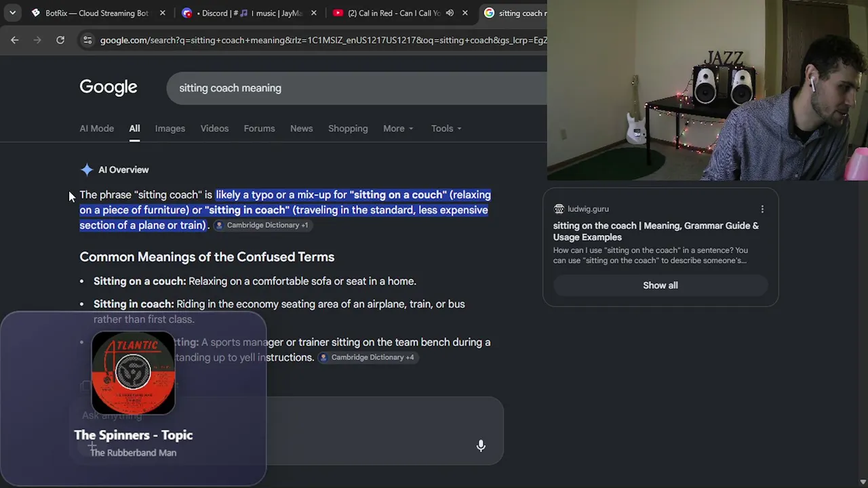Click the 'Common Meanings of the Confused Terms' heading

[x=207, y=257]
